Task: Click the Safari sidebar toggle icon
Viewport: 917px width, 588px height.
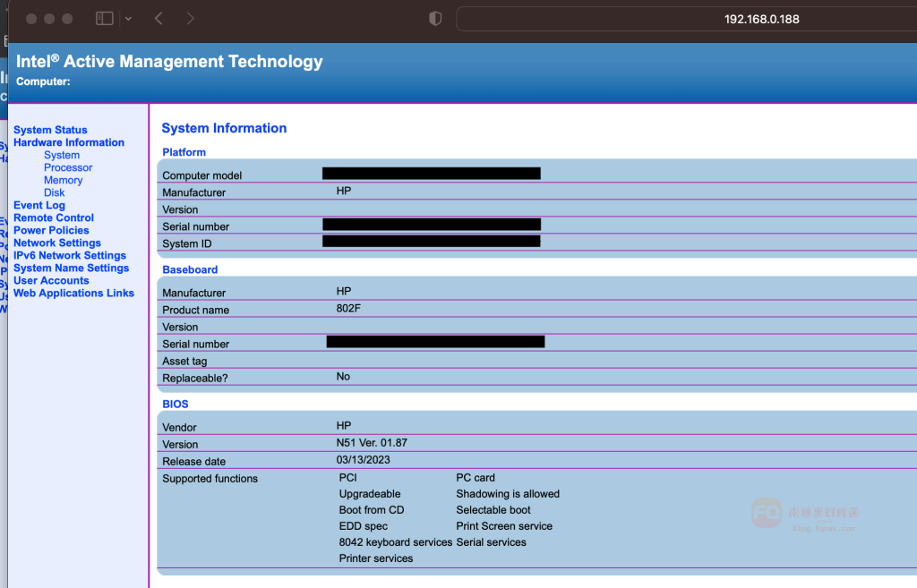Action: pos(105,19)
